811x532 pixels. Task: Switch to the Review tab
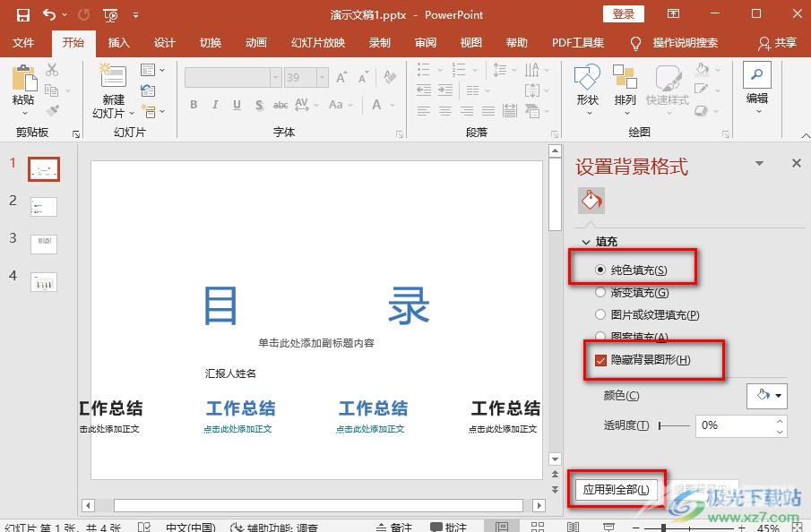pos(426,43)
